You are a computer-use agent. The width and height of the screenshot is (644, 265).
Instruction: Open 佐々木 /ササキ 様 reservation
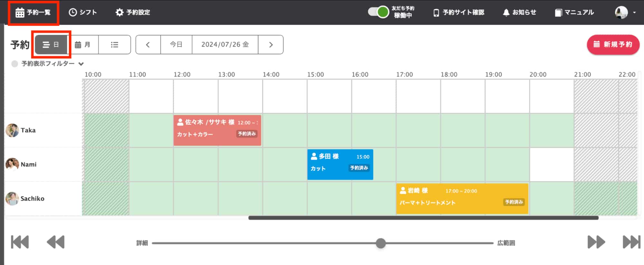[x=217, y=130]
